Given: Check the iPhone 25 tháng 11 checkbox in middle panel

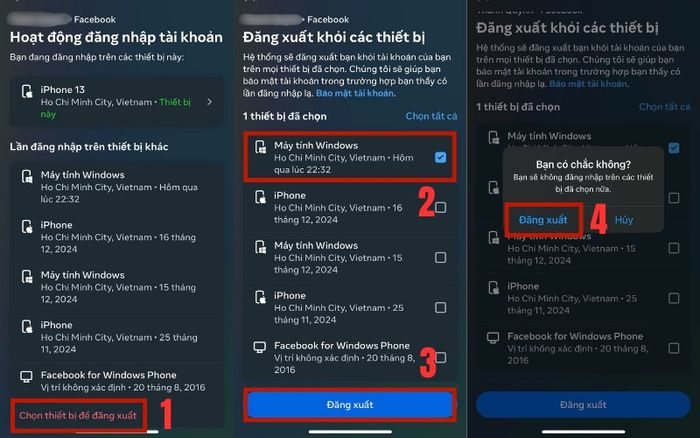Looking at the screenshot, I should (441, 307).
